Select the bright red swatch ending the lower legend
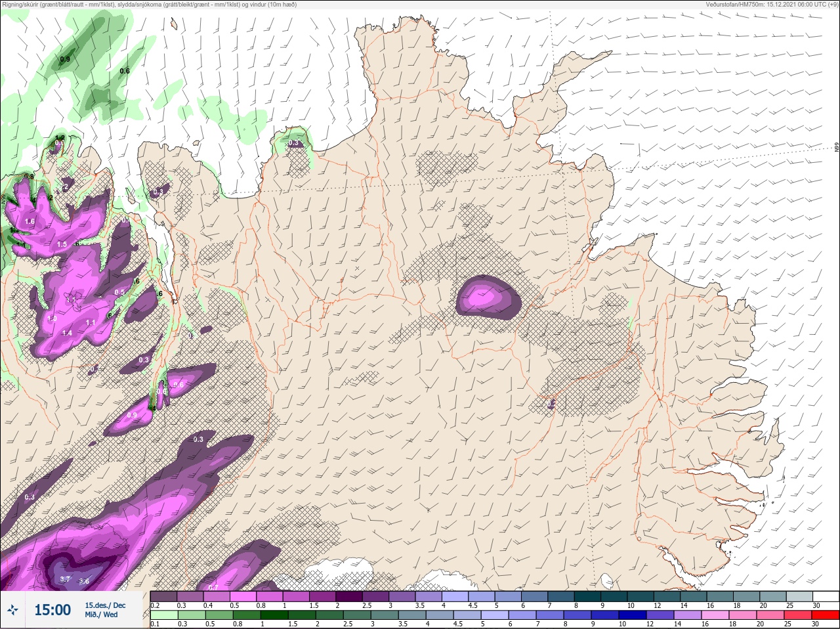This screenshot has height=629, width=840. pos(825,615)
